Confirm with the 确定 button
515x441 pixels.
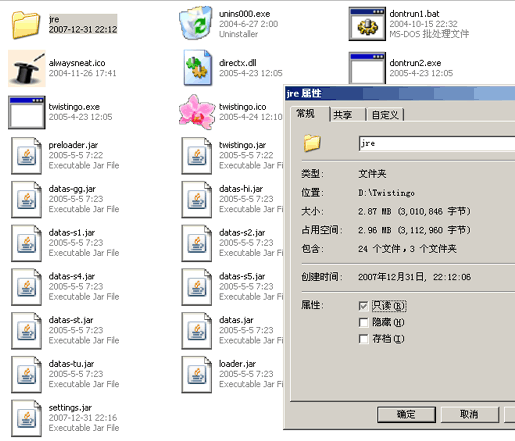click(406, 414)
